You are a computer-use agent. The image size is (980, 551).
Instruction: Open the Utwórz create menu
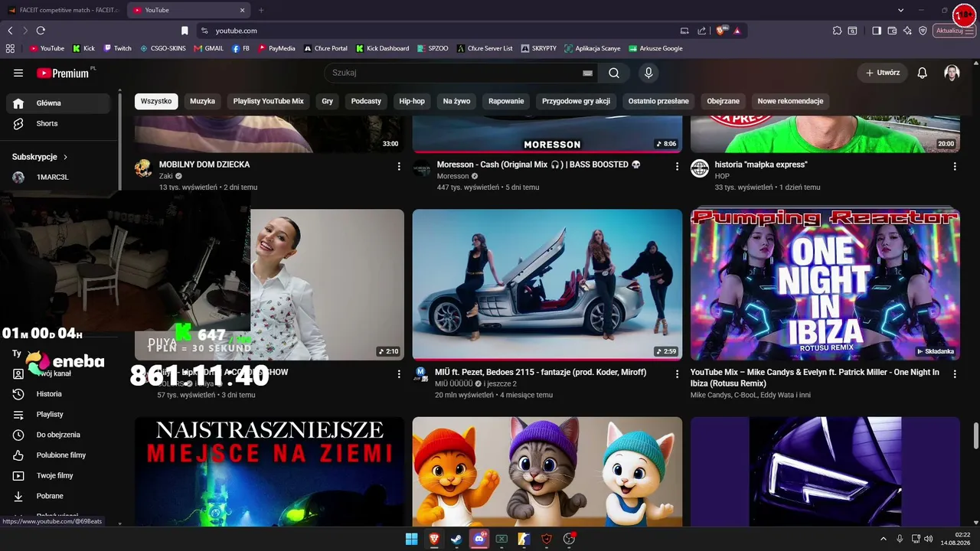[x=882, y=73]
